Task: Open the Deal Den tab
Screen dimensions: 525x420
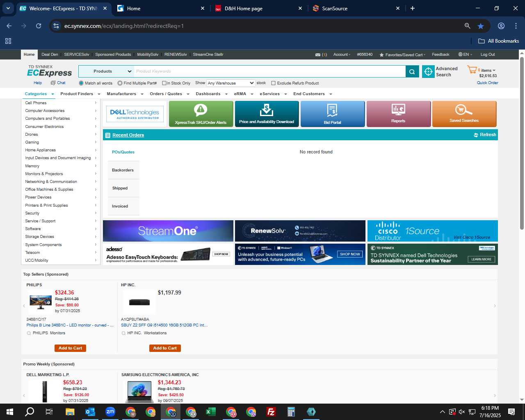Action: click(x=50, y=55)
